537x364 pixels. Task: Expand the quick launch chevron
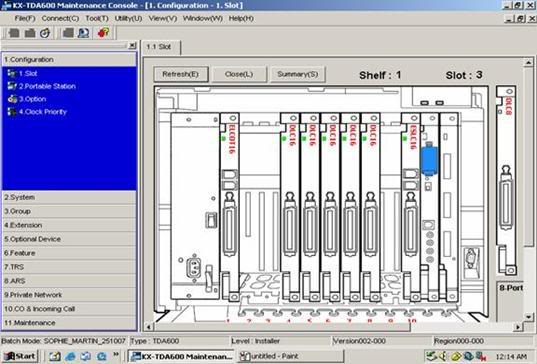[x=116, y=354]
